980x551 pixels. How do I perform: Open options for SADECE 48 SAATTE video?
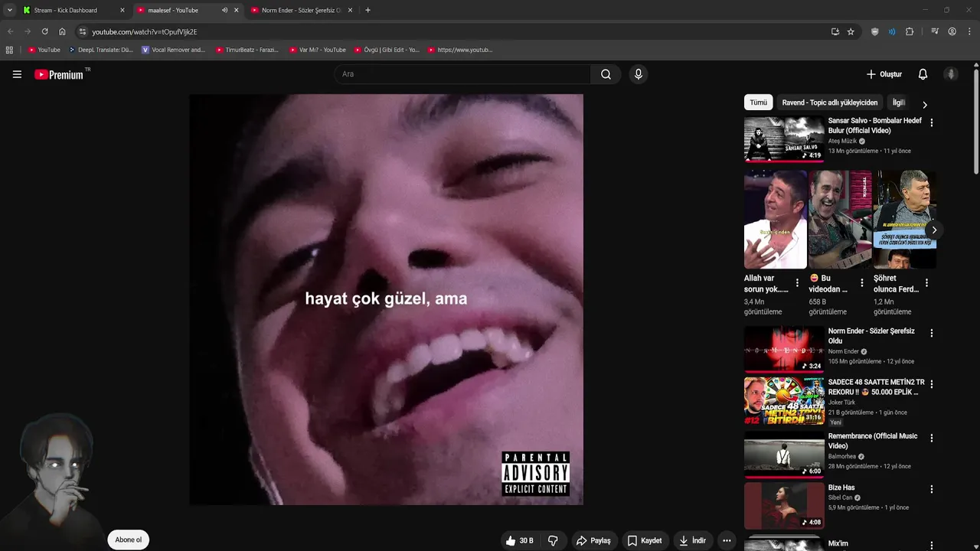point(931,383)
